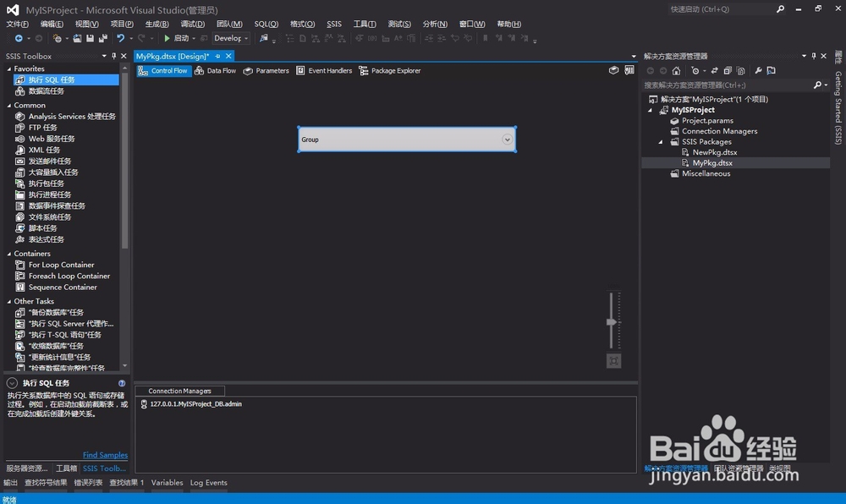Viewport: 846px width, 504px height.
Task: Collapse the SSIS Packages tree node
Action: pos(661,142)
